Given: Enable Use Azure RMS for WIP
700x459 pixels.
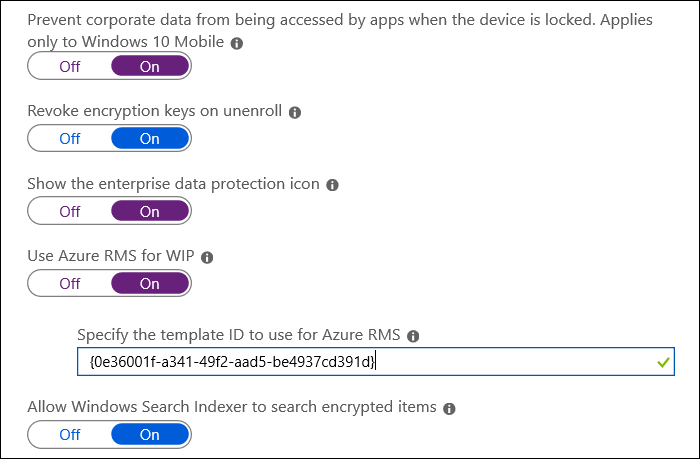Looking at the screenshot, I should click(x=149, y=283).
